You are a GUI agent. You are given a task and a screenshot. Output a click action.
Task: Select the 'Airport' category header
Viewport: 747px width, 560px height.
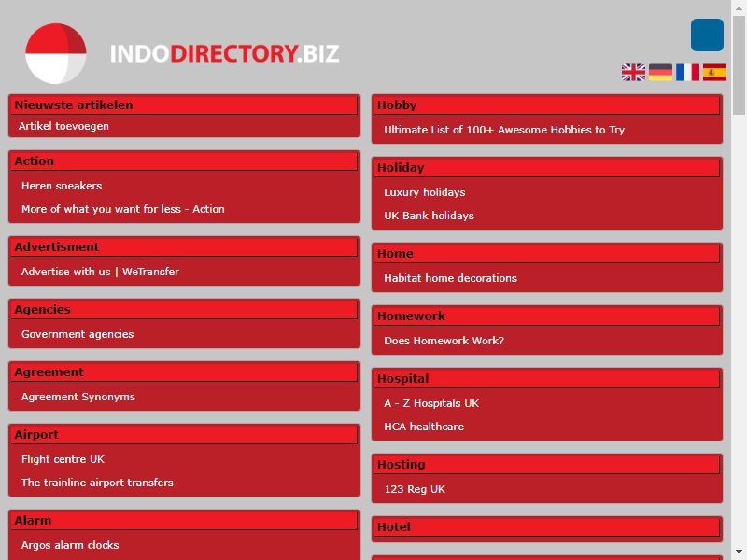click(x=184, y=435)
